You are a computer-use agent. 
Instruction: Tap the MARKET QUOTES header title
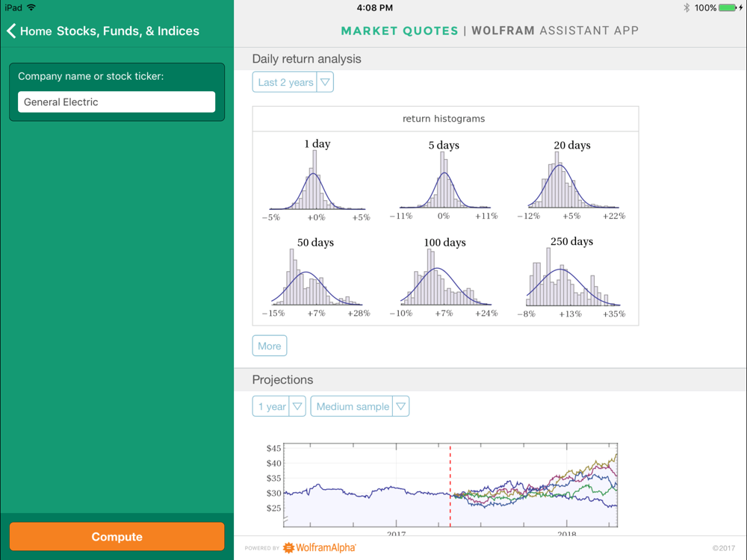[400, 31]
